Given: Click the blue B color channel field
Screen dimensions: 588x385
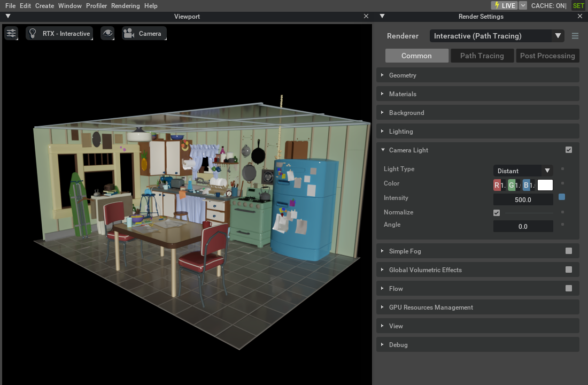Looking at the screenshot, I should (529, 185).
